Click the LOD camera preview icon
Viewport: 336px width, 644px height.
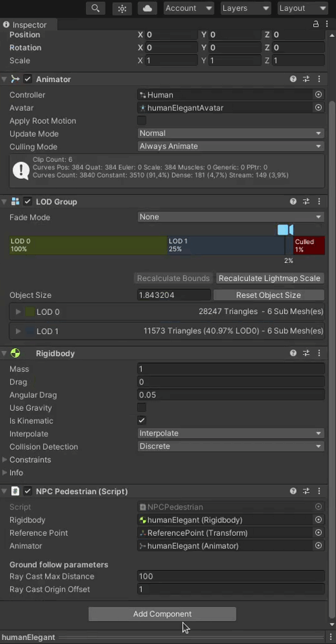tap(286, 230)
